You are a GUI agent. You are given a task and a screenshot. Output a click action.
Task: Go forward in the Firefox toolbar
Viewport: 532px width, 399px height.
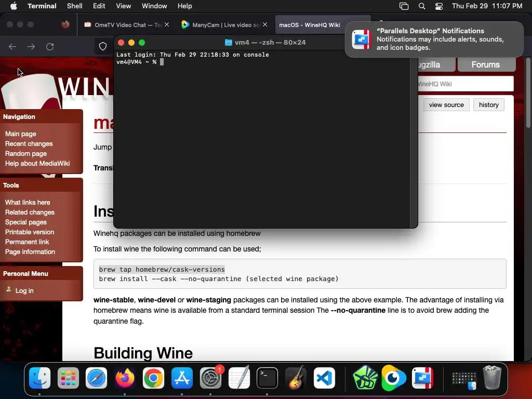pyautogui.click(x=31, y=46)
